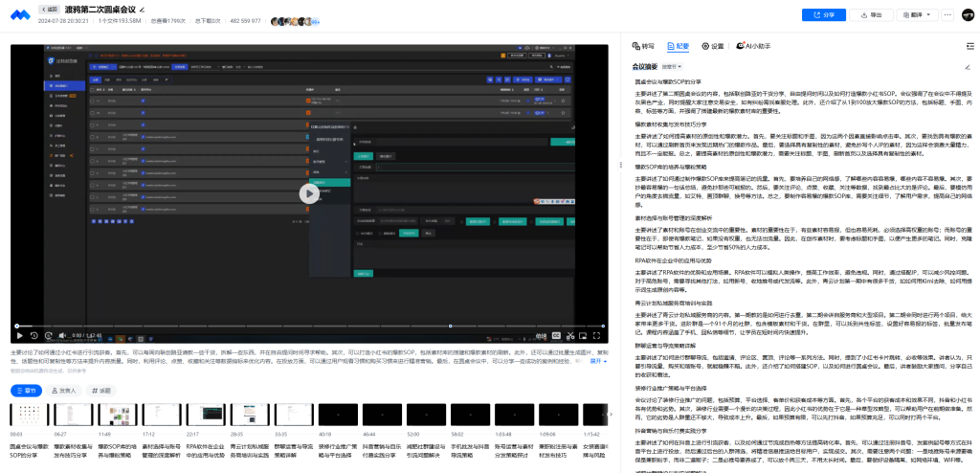Viewport: 980px width, 473px height.
Task: Open the 设置 settings tab
Action: [712, 46]
